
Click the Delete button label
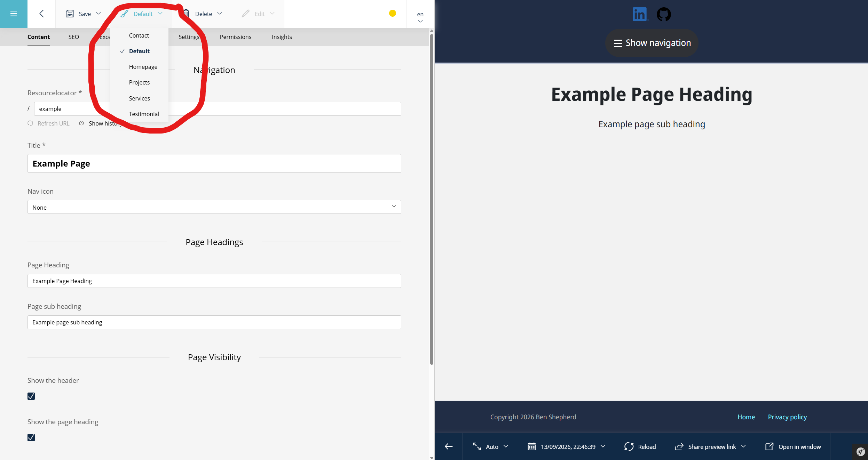pyautogui.click(x=204, y=14)
